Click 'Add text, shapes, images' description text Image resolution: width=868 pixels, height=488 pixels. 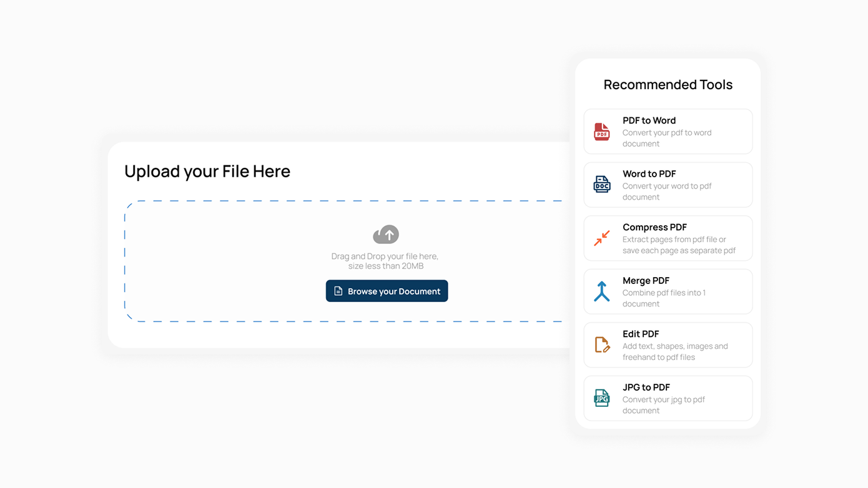pos(674,346)
